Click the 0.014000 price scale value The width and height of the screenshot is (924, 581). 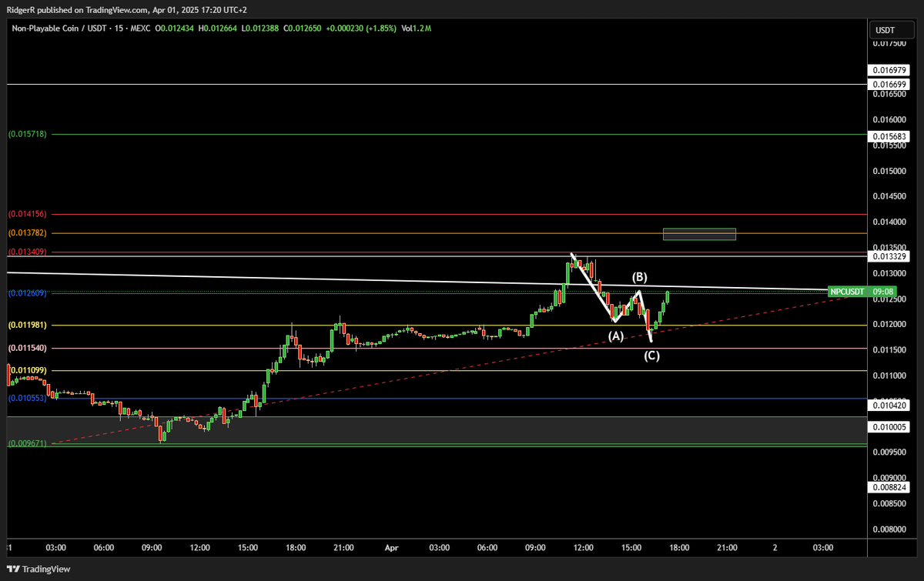888,222
